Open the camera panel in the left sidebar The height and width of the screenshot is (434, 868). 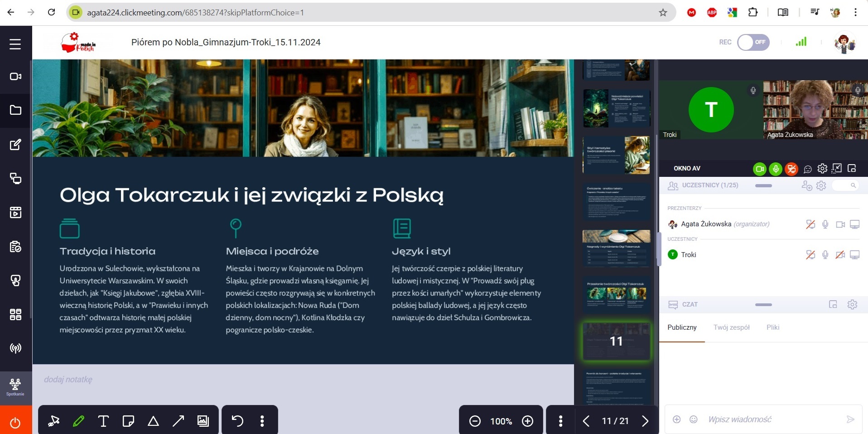click(x=15, y=76)
